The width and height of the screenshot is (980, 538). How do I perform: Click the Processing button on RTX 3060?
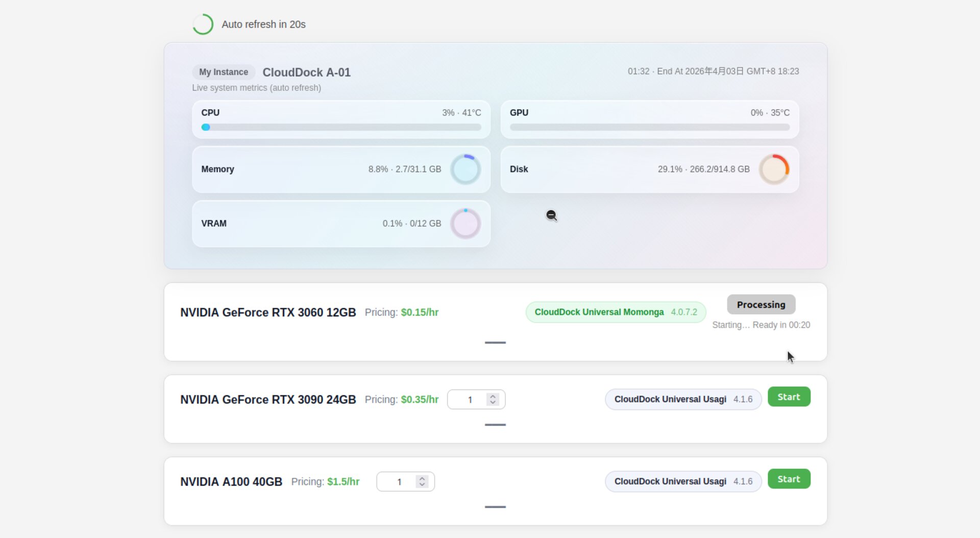pyautogui.click(x=761, y=305)
